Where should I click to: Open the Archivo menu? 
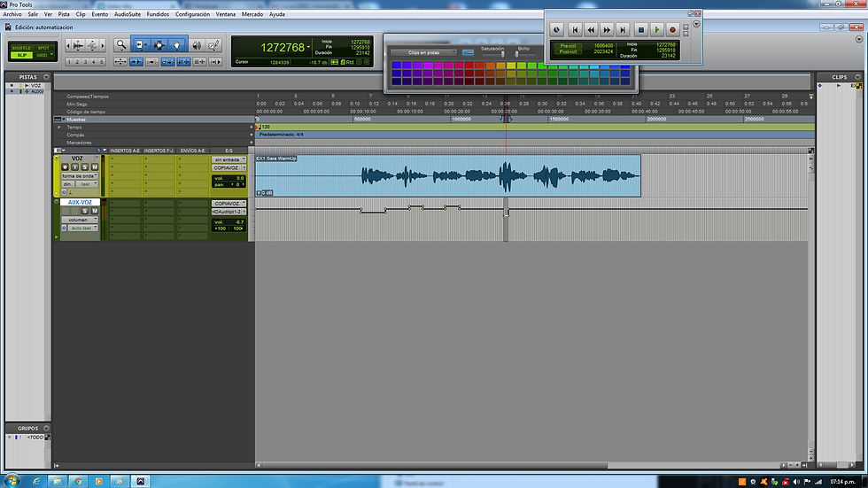click(x=12, y=14)
